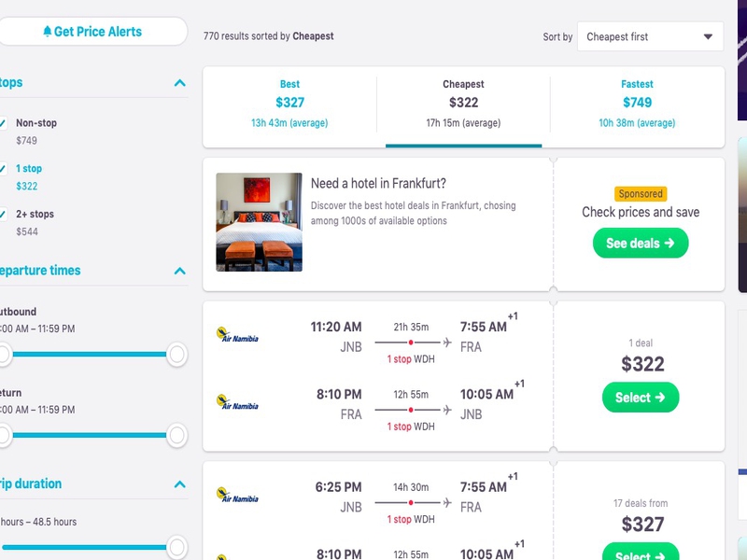The image size is (747, 560).
Task: Click the Outbound departure time right slider handle
Action: [176, 355]
